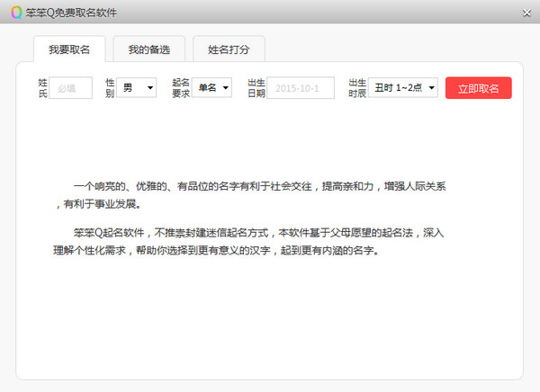
Task: Focus the 姓氏 surname input field
Action: coord(70,88)
